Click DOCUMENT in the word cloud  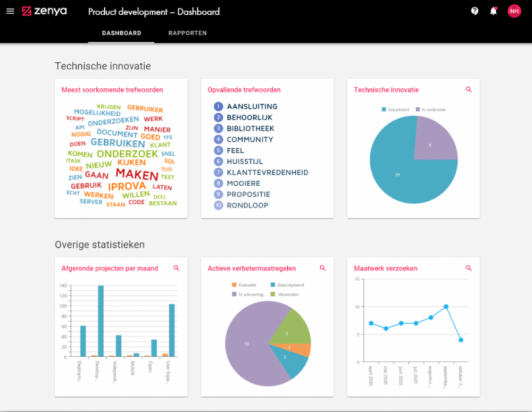pyautogui.click(x=117, y=133)
